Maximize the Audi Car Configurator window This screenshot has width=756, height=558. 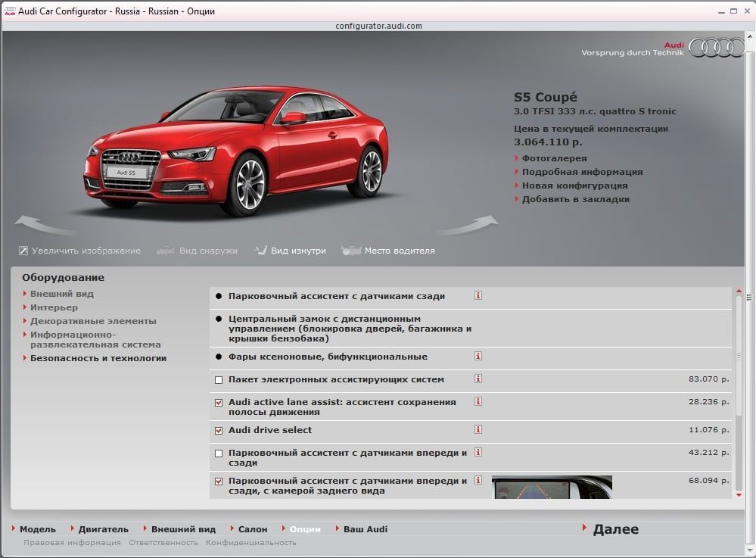(733, 11)
